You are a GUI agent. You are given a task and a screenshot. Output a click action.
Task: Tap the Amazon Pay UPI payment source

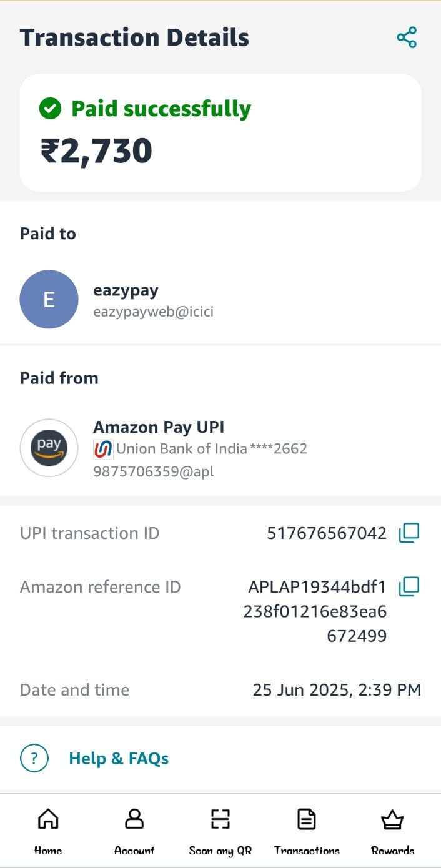pos(159,427)
